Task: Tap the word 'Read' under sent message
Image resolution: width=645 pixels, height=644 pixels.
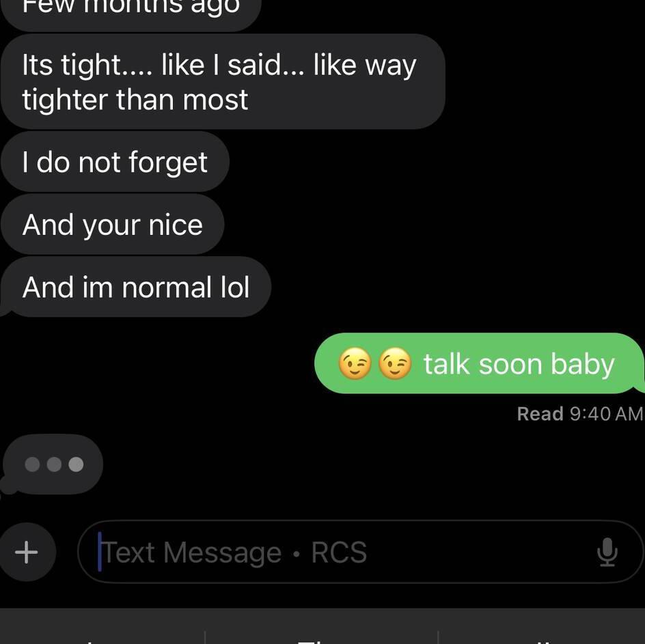Action: 540,414
